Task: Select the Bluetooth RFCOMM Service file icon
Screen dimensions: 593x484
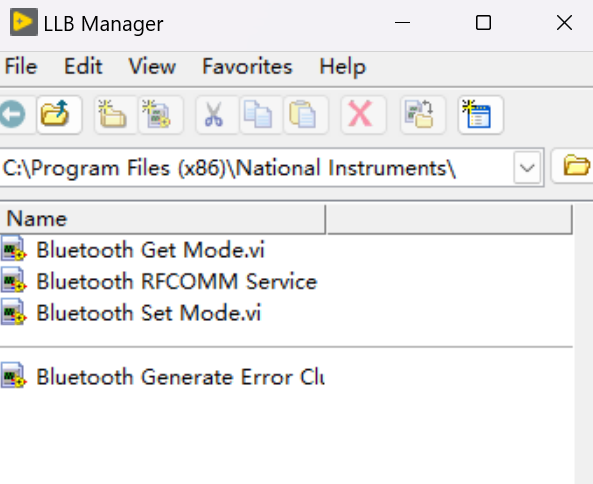Action: 14,280
